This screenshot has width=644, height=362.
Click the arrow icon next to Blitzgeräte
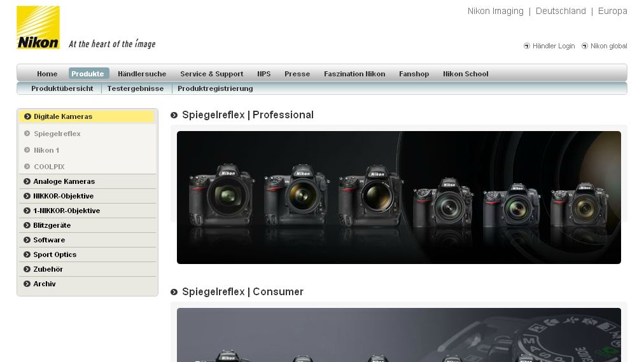(x=27, y=225)
